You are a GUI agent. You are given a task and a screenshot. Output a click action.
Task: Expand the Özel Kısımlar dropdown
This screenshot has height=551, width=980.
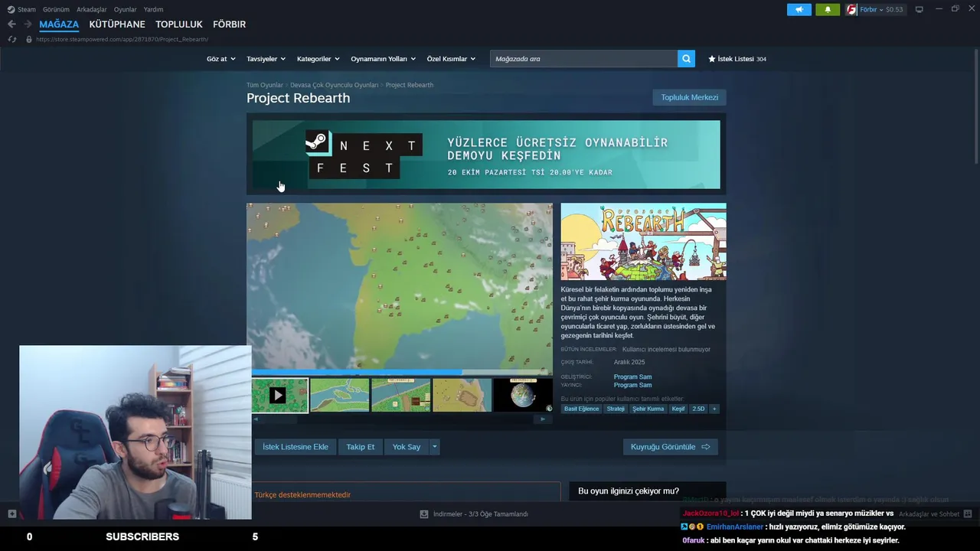pos(451,59)
